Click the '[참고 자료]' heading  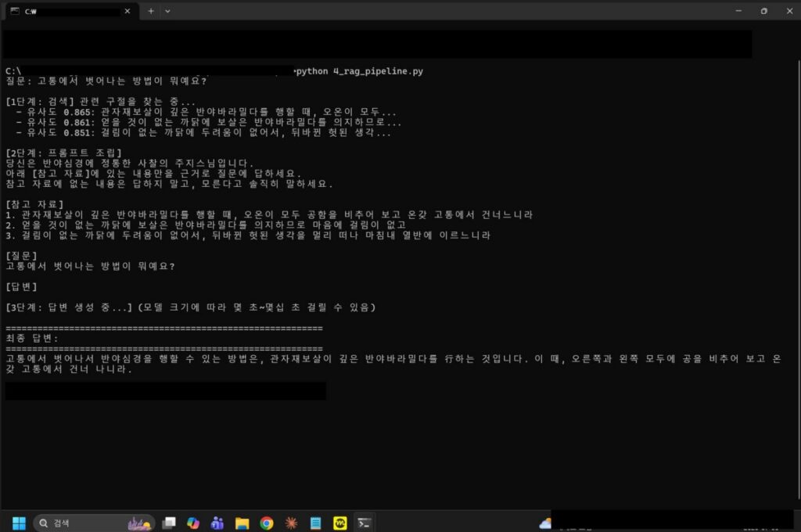34,204
